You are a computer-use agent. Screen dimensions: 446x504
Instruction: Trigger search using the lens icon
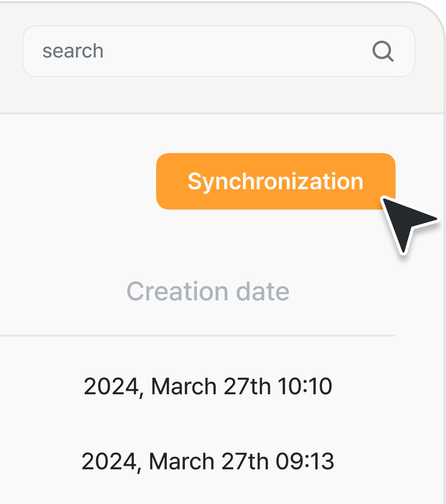point(383,51)
